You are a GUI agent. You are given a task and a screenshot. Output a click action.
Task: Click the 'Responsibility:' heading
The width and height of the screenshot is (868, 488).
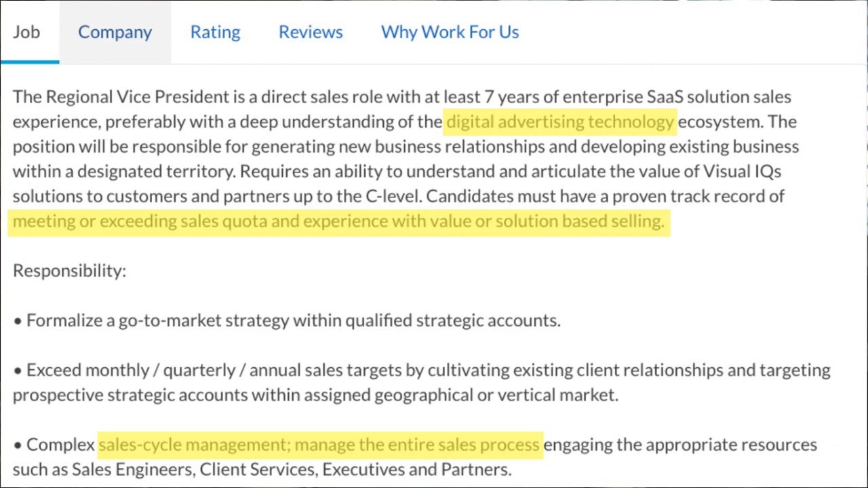[x=69, y=271]
